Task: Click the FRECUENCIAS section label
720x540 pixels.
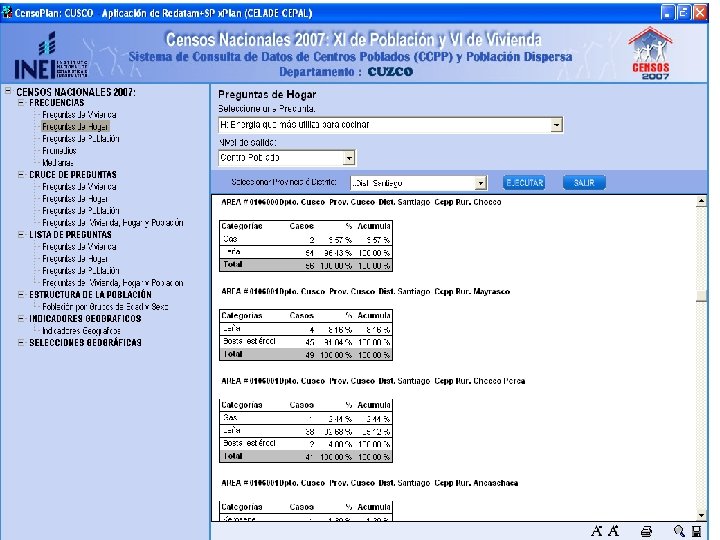Action: click(56, 103)
